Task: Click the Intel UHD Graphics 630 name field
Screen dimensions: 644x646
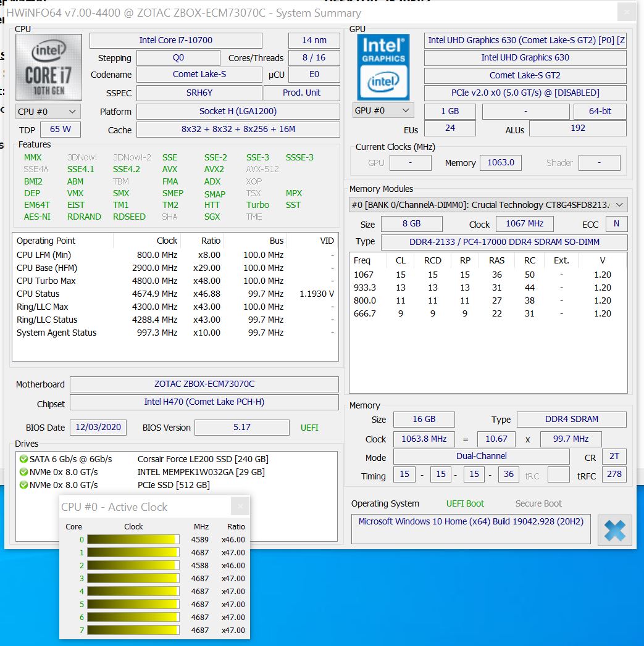Action: tap(525, 57)
